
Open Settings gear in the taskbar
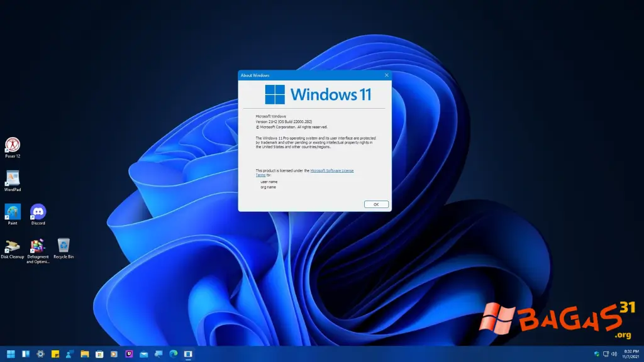coord(40,354)
